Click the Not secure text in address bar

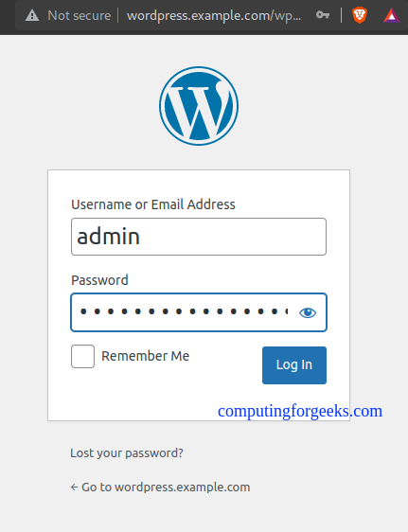click(x=79, y=15)
